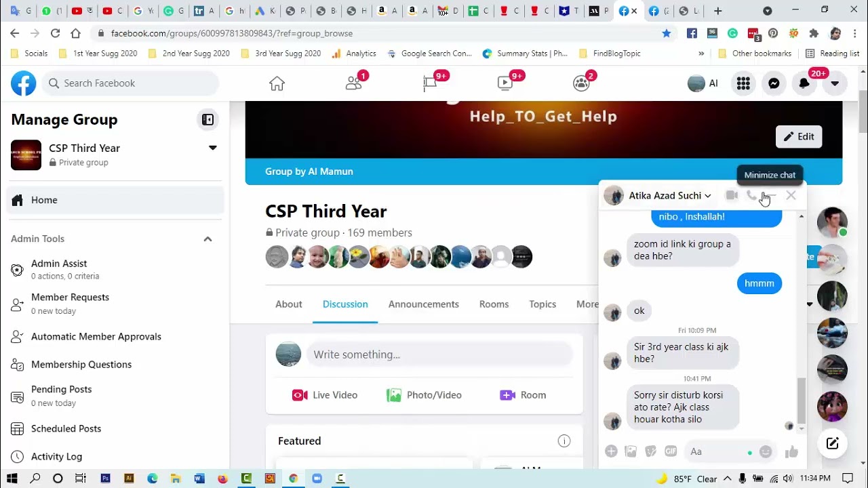Choose a sticker in chat

[651, 451]
